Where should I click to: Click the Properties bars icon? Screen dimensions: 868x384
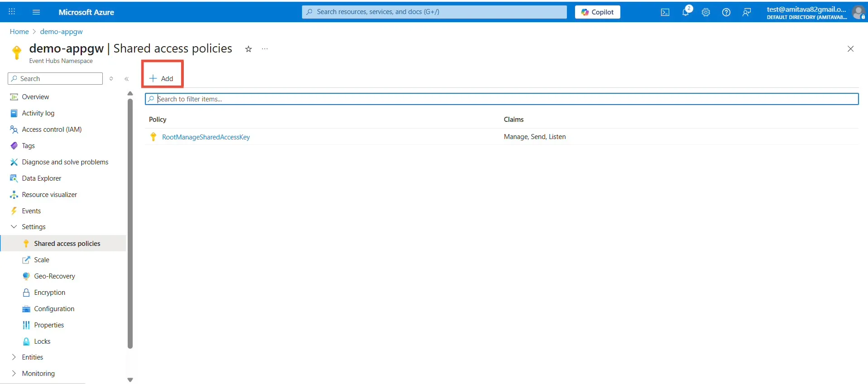click(26, 325)
